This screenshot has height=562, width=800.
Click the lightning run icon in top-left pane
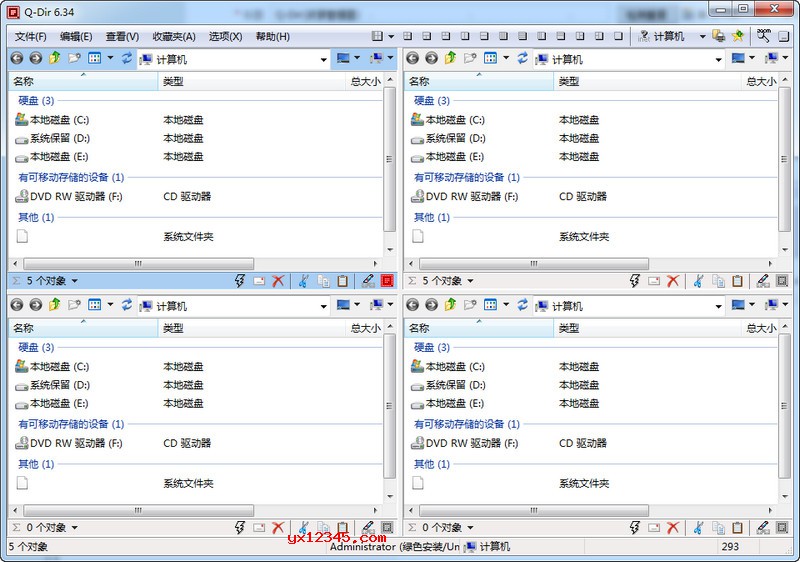click(x=240, y=280)
